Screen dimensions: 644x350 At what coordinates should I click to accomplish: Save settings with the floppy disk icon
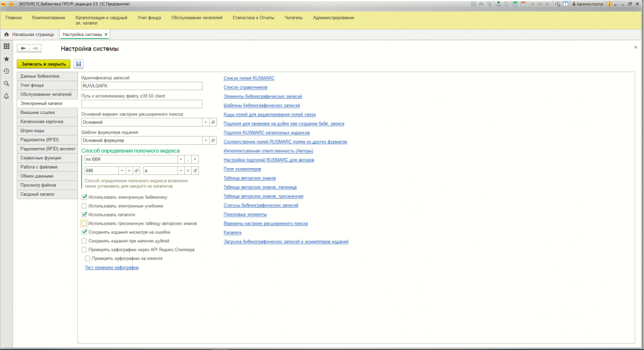(79, 64)
